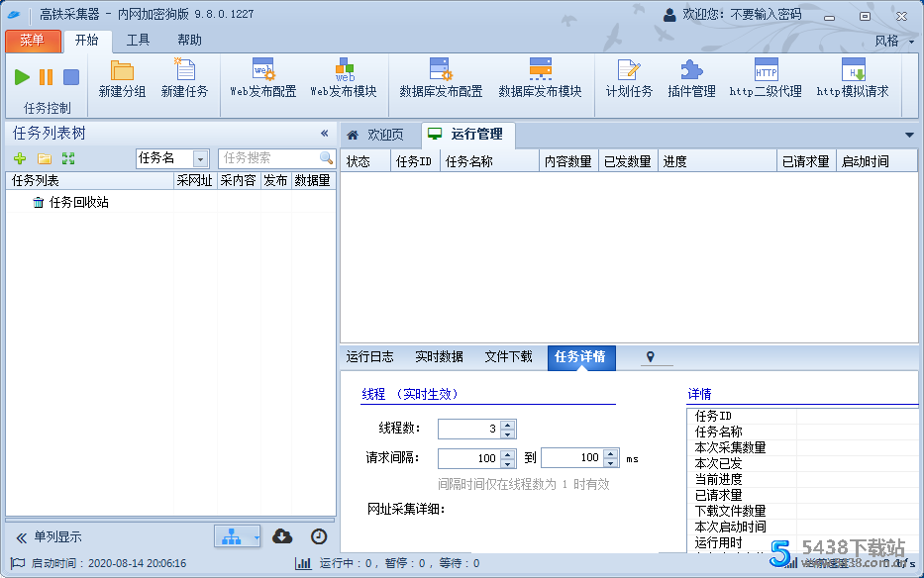The image size is (924, 578).
Task: Open http二级代理 settings
Action: point(767,85)
